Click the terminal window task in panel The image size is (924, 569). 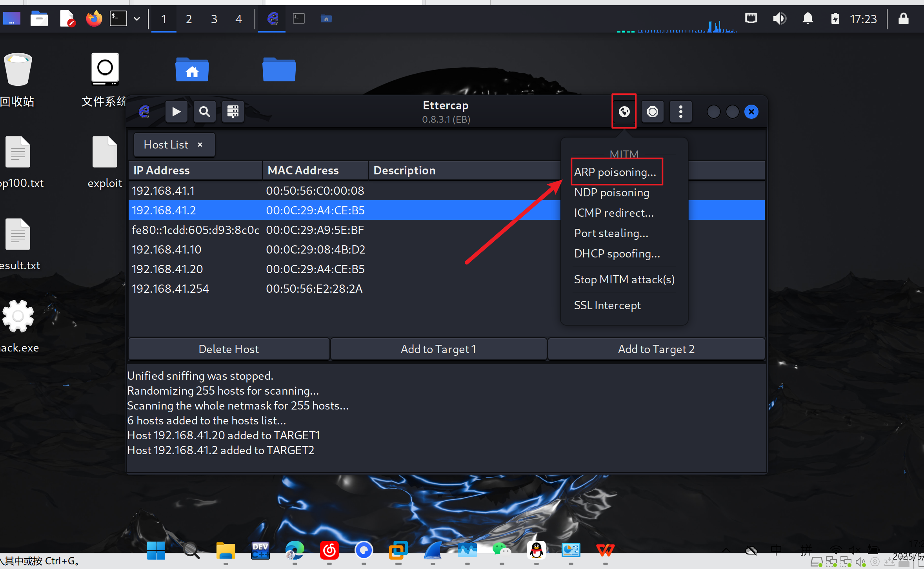coord(299,18)
